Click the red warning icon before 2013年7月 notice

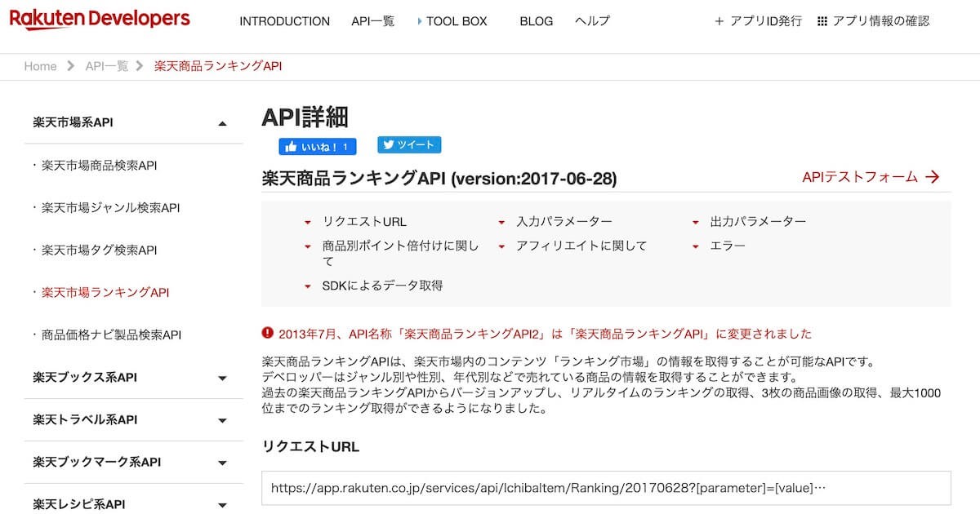pos(267,333)
